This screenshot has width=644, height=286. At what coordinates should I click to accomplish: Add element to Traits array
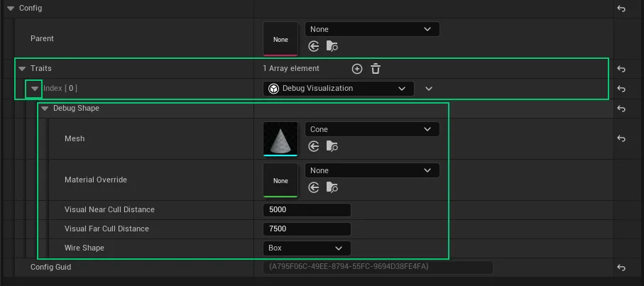pyautogui.click(x=357, y=69)
